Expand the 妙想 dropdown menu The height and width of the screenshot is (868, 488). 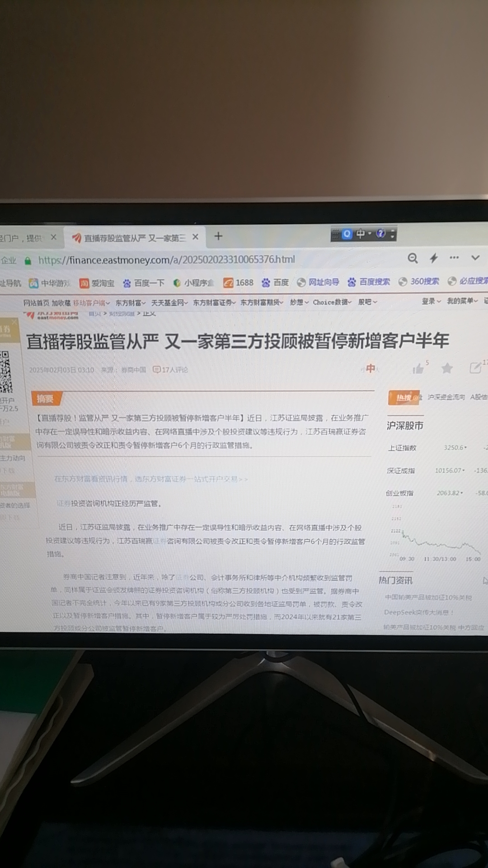coord(299,302)
